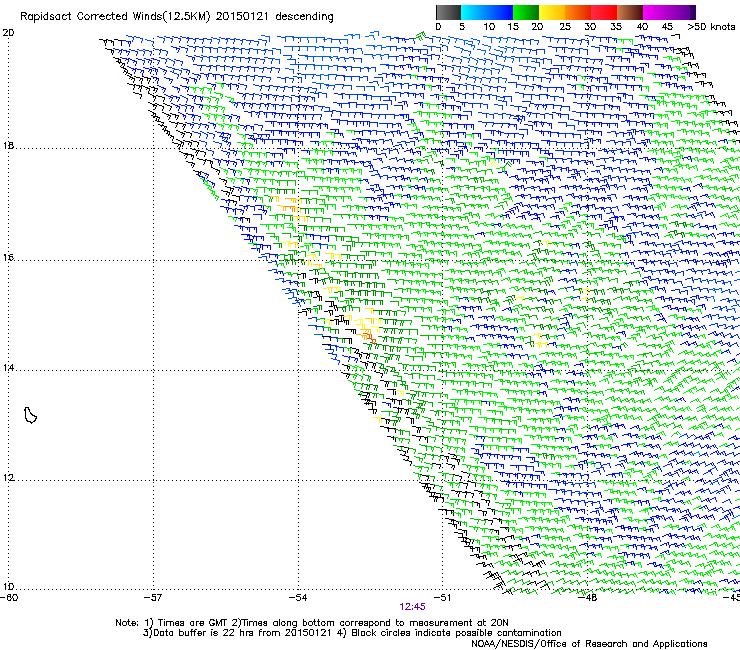
Task: Click the '>50 knots' legend label
Action: click(711, 27)
